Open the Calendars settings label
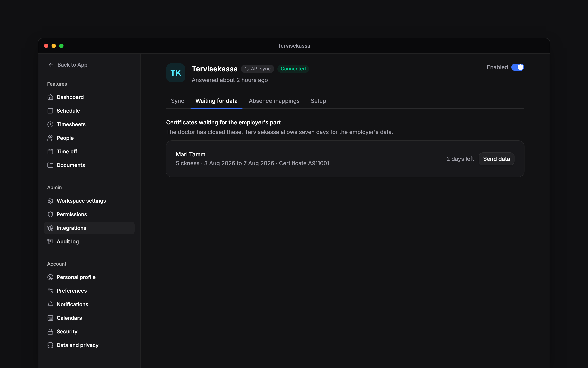The height and width of the screenshot is (368, 588). coord(69,318)
